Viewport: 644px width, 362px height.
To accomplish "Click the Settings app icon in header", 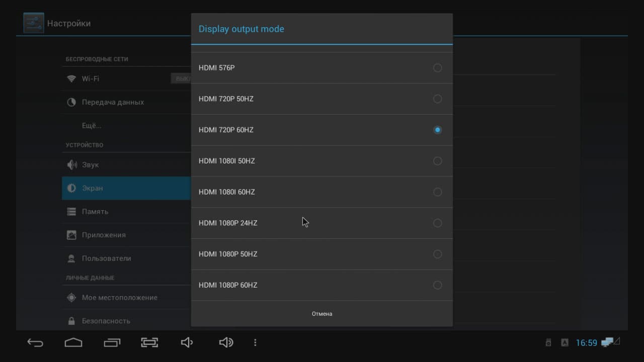I will (34, 23).
